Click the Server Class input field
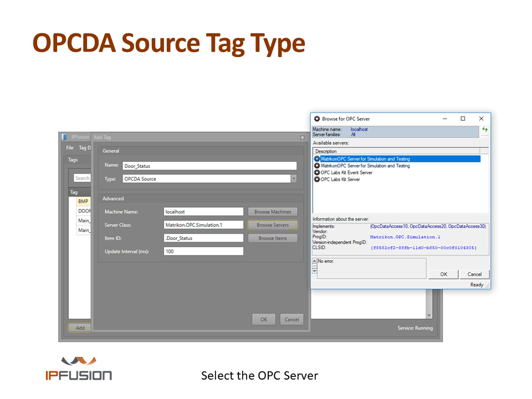532x399 pixels. 203,224
